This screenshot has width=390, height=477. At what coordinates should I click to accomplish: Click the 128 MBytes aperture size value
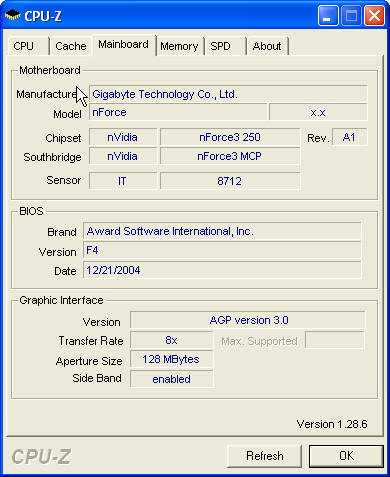click(x=171, y=359)
